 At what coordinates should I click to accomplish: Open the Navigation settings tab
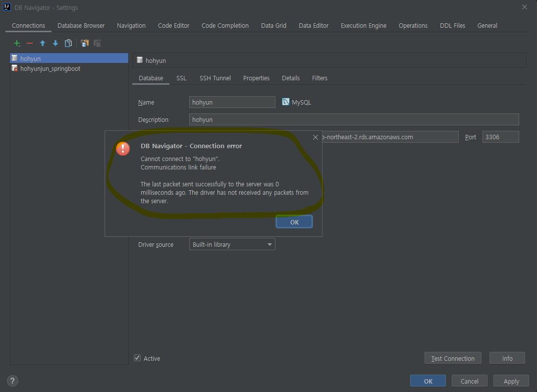click(x=131, y=26)
